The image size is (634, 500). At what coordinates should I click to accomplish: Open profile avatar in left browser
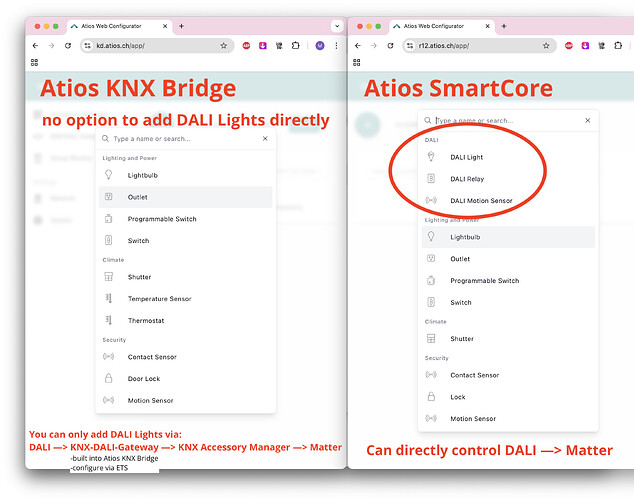[320, 46]
